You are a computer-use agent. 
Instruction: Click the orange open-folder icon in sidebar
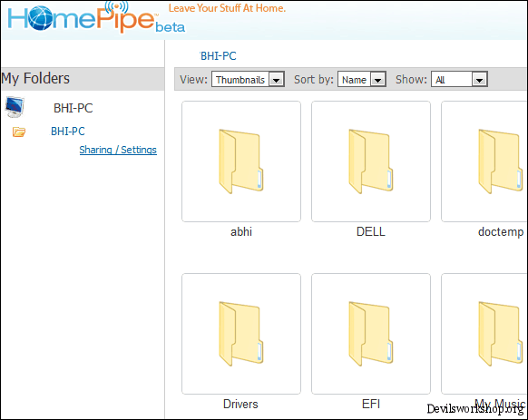point(19,132)
